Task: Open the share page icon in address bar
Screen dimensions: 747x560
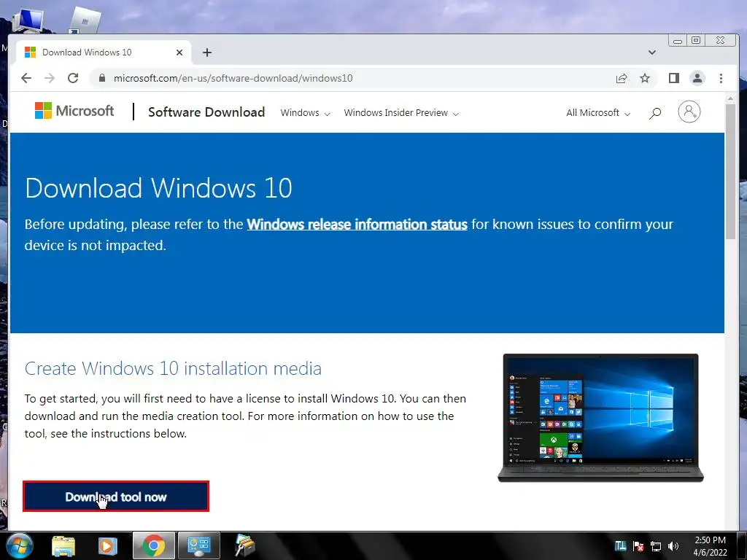Action: [x=622, y=78]
